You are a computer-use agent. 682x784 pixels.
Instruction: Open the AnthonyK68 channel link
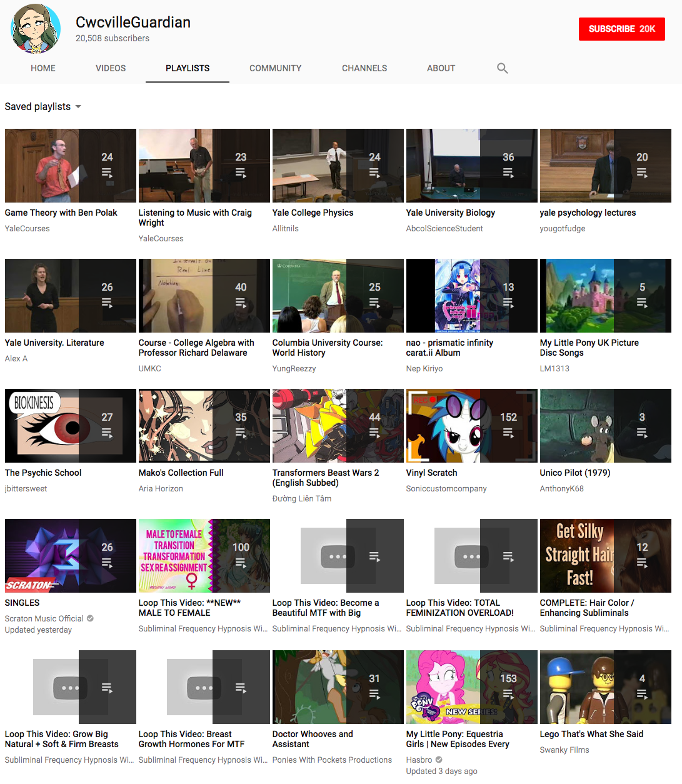click(562, 488)
